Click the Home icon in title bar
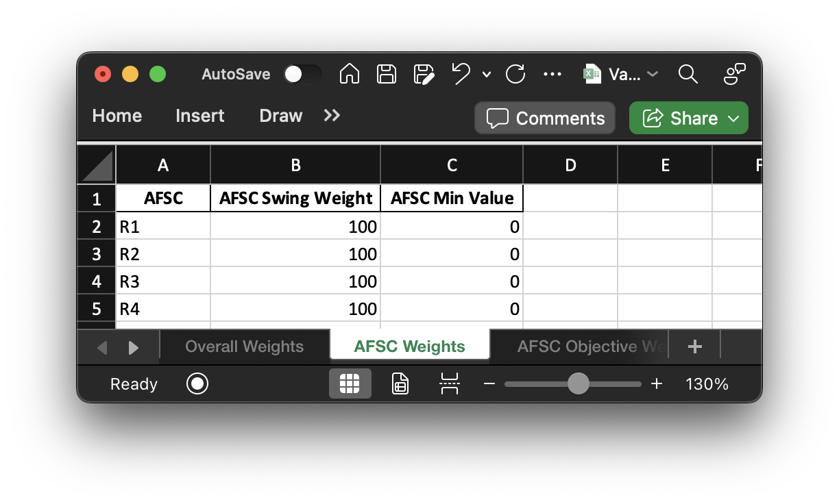Image resolution: width=839 pixels, height=504 pixels. (x=350, y=74)
